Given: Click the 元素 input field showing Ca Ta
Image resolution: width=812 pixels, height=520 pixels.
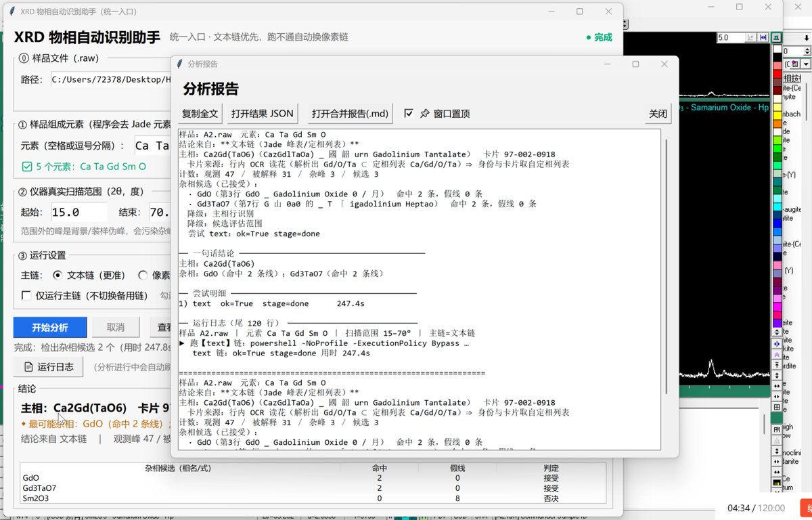Looking at the screenshot, I should point(152,146).
